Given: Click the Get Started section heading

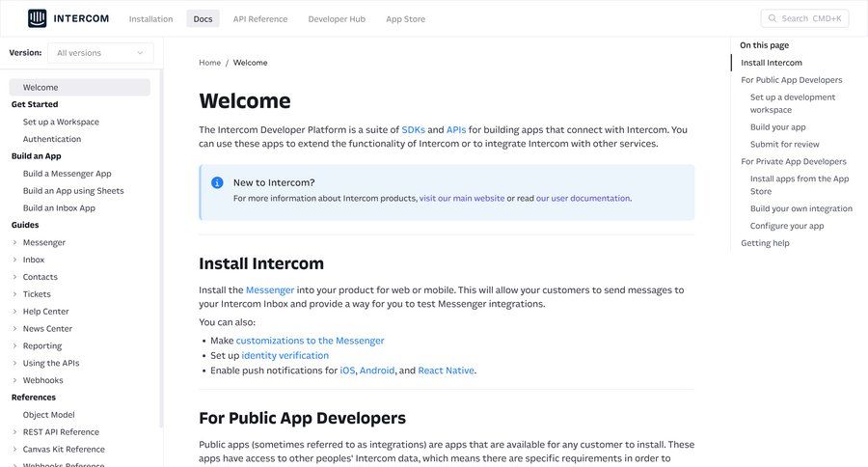Looking at the screenshot, I should point(35,103).
